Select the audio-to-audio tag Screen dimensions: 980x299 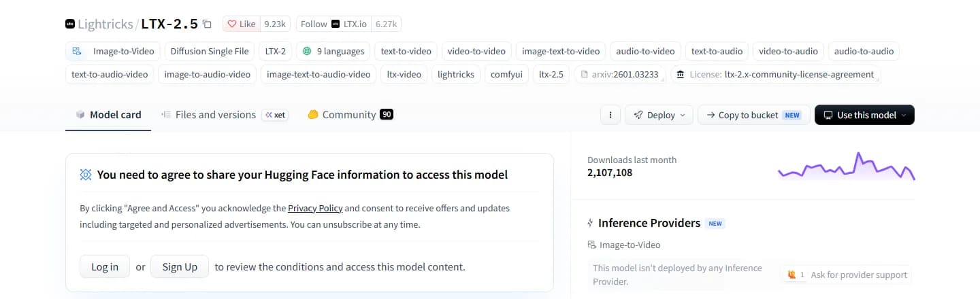pos(864,51)
